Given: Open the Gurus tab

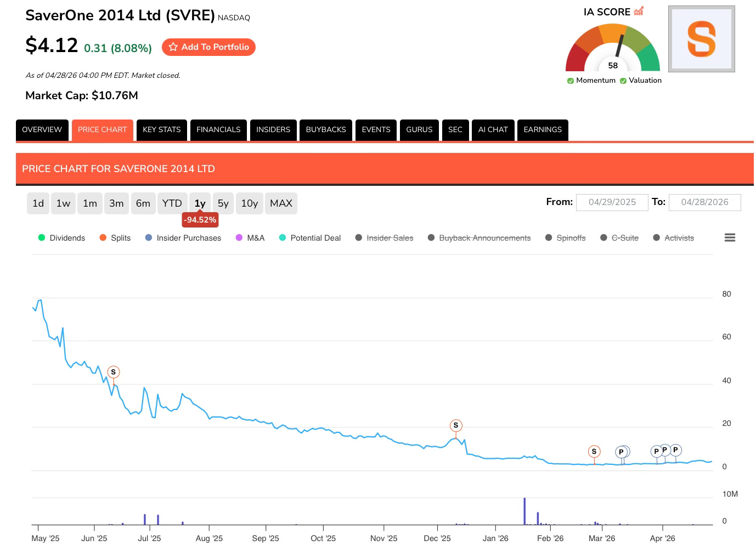Looking at the screenshot, I should [x=419, y=130].
